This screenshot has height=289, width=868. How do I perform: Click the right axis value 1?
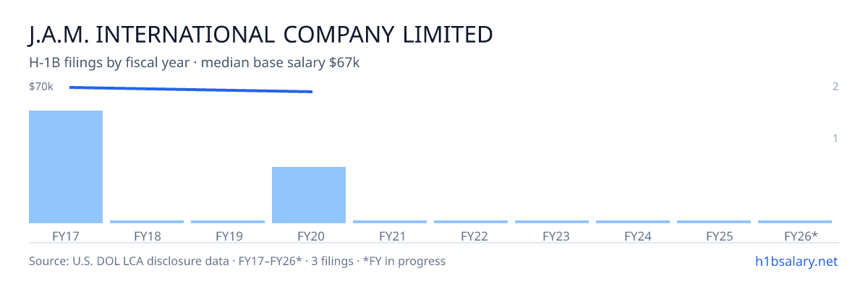click(835, 138)
